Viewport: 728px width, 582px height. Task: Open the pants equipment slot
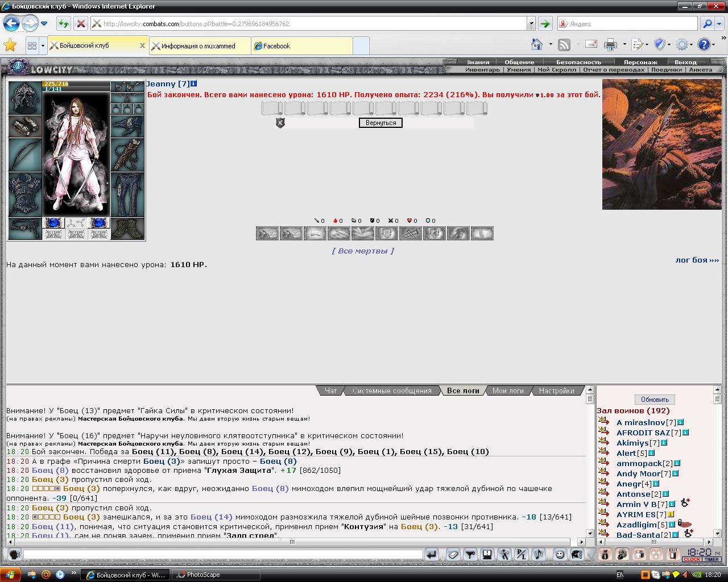(x=127, y=194)
